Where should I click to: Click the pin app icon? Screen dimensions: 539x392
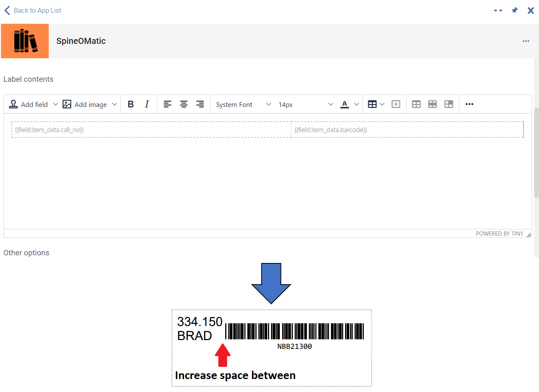[514, 10]
